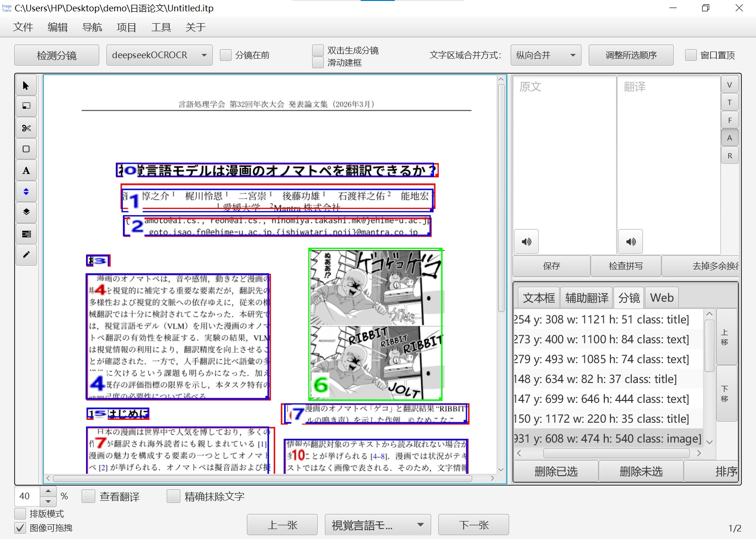Click the 调整所选顺序 button

click(631, 55)
